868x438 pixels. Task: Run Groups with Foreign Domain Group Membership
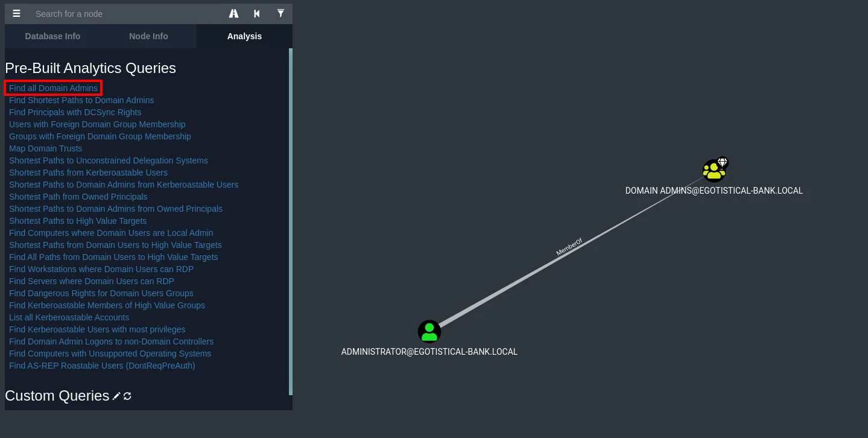point(100,136)
